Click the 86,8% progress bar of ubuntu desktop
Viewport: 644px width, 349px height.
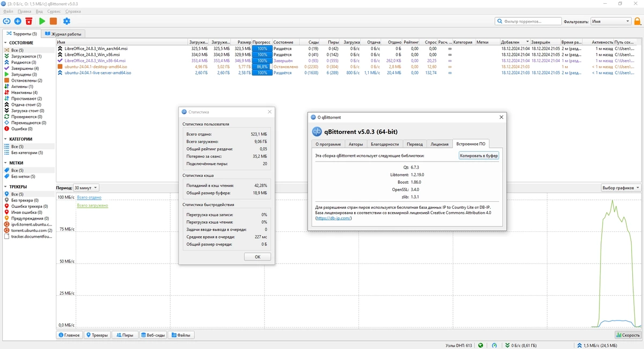262,67
